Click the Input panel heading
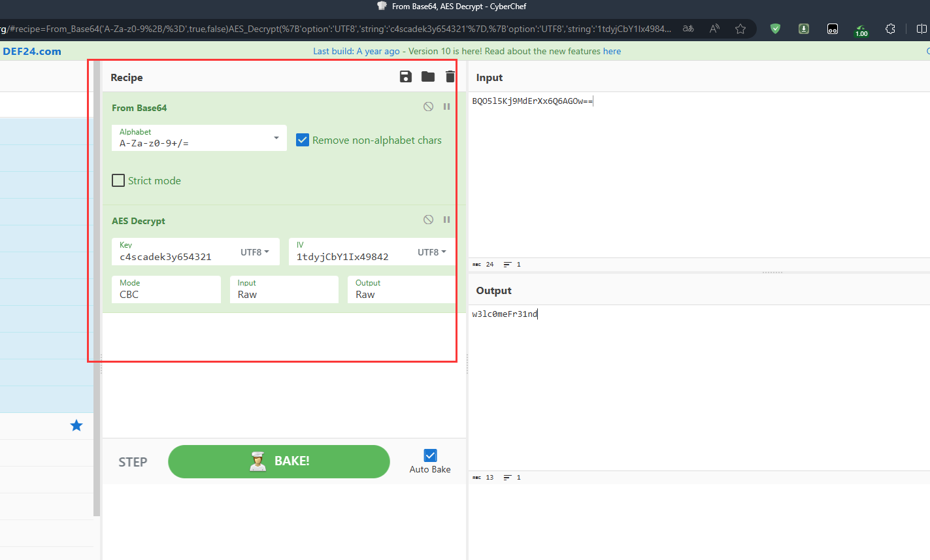The height and width of the screenshot is (560, 930). [x=490, y=77]
